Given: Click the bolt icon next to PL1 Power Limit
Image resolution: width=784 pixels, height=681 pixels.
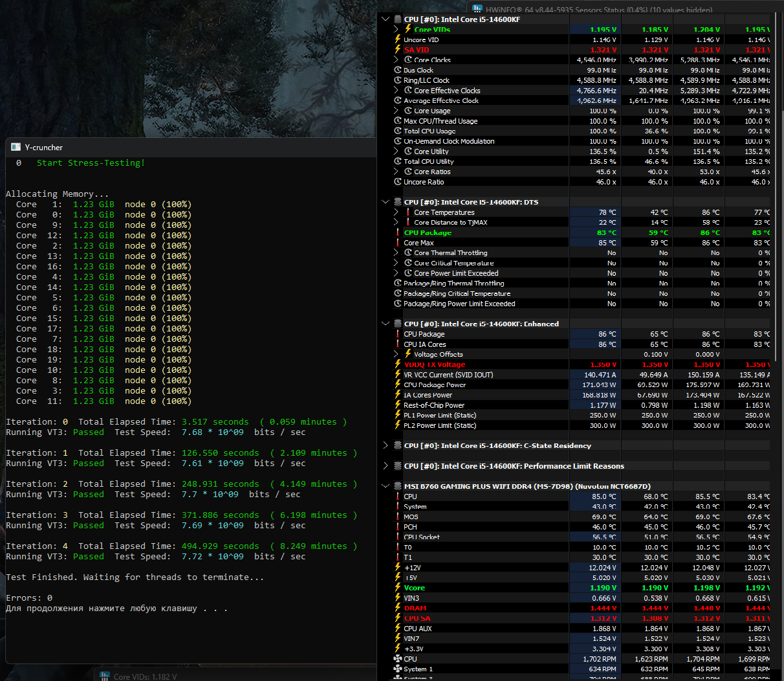Looking at the screenshot, I should pos(398,415).
